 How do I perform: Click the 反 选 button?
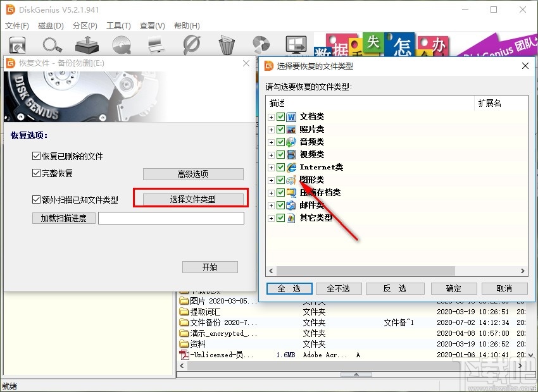(395, 288)
